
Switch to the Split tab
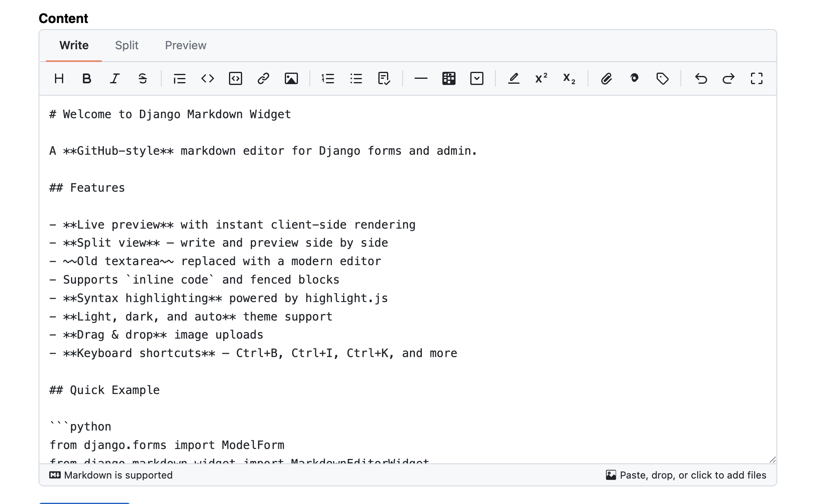point(126,45)
